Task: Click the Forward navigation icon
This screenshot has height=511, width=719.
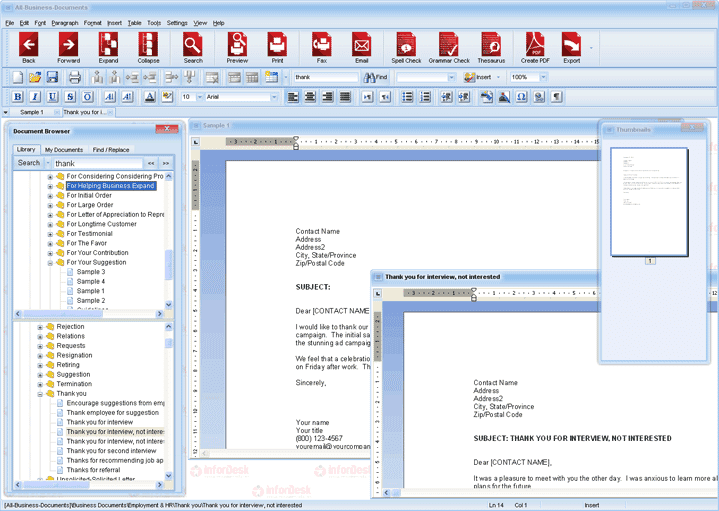Action: (x=68, y=47)
